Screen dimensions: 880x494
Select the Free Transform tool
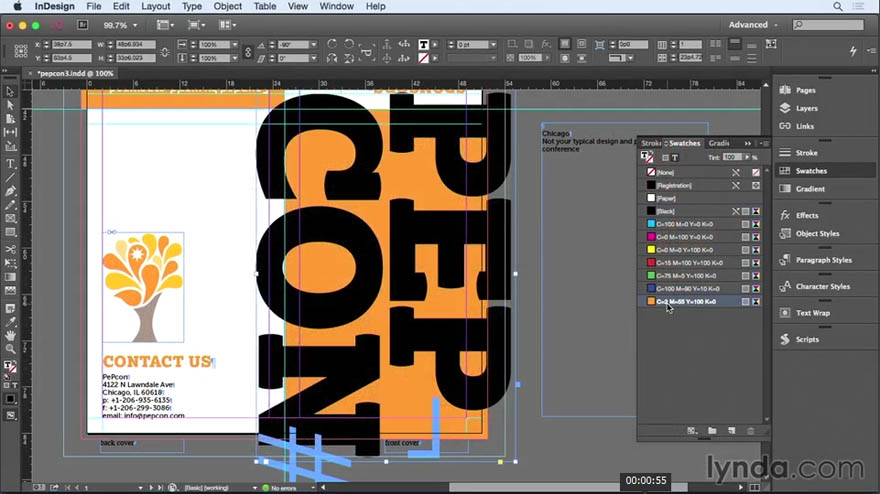point(10,263)
